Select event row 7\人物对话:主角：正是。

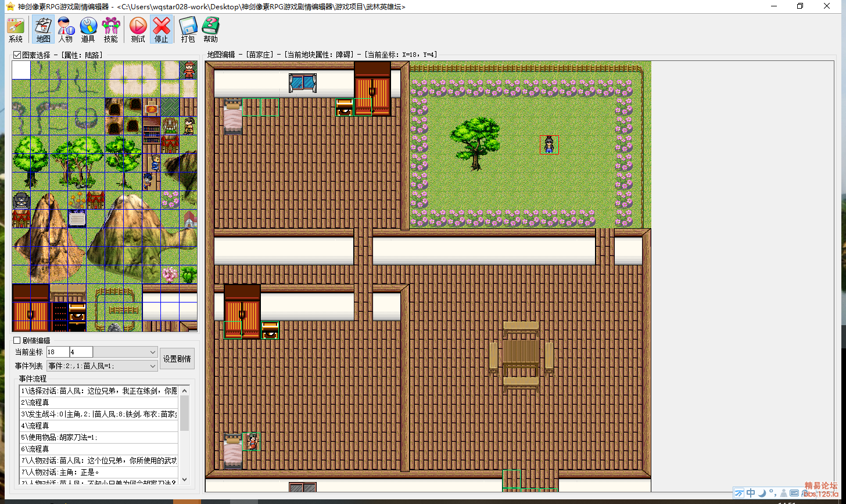[99, 472]
